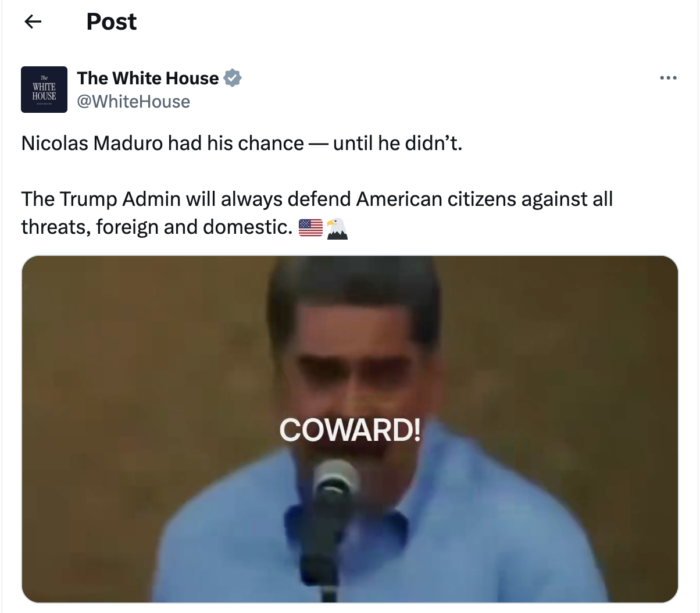This screenshot has width=700, height=613.
Task: Click the bald eagle emoji
Action: (x=337, y=229)
